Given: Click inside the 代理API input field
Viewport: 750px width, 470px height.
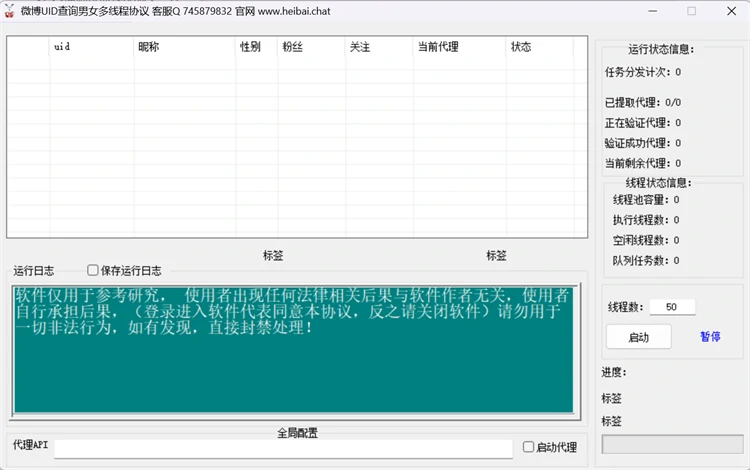Looking at the screenshot, I should point(283,448).
